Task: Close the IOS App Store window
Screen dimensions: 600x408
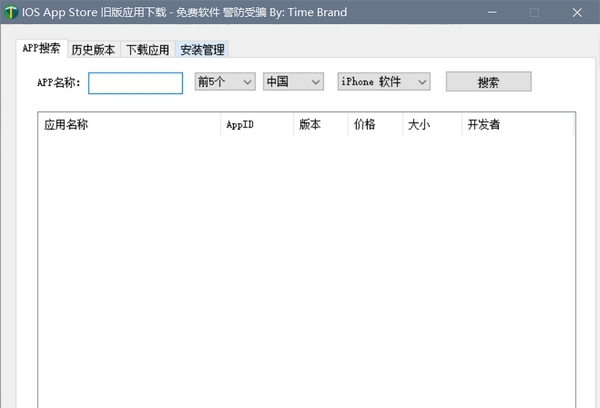Action: tap(577, 13)
